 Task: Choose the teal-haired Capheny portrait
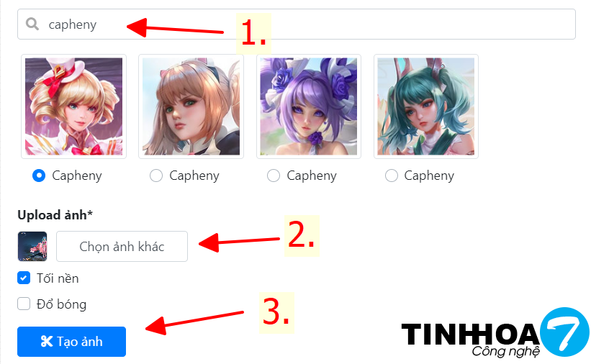coord(426,106)
